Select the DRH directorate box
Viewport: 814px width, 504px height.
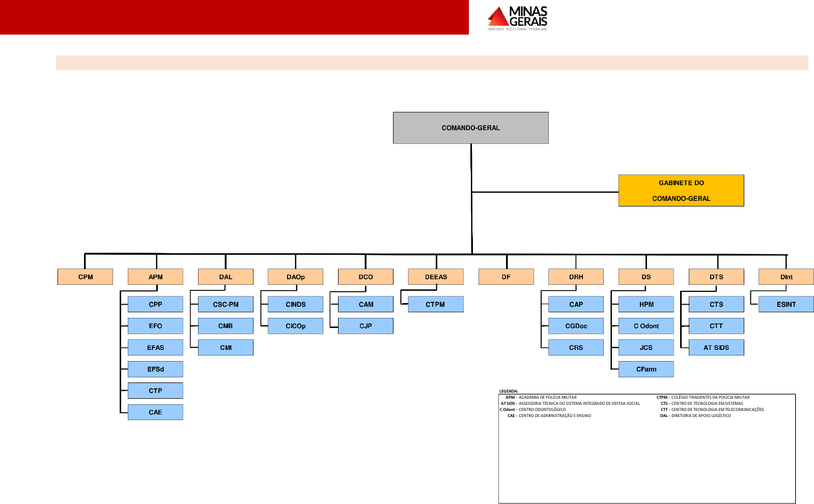(576, 277)
